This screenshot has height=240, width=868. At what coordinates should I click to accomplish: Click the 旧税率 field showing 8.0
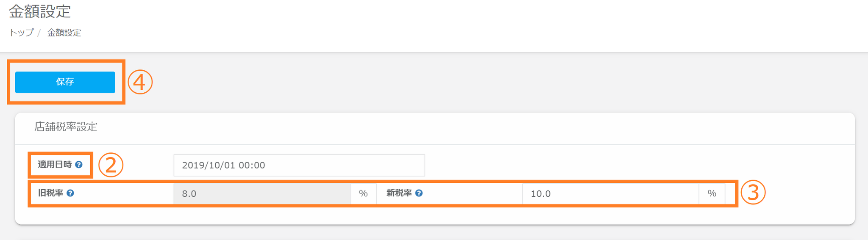(x=262, y=193)
